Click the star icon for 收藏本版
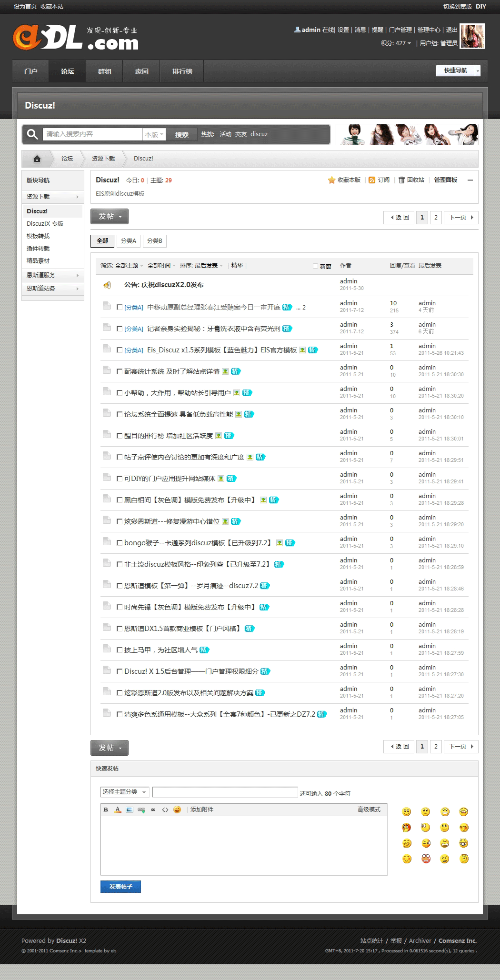Viewport: 500px width, 980px height. pyautogui.click(x=331, y=180)
